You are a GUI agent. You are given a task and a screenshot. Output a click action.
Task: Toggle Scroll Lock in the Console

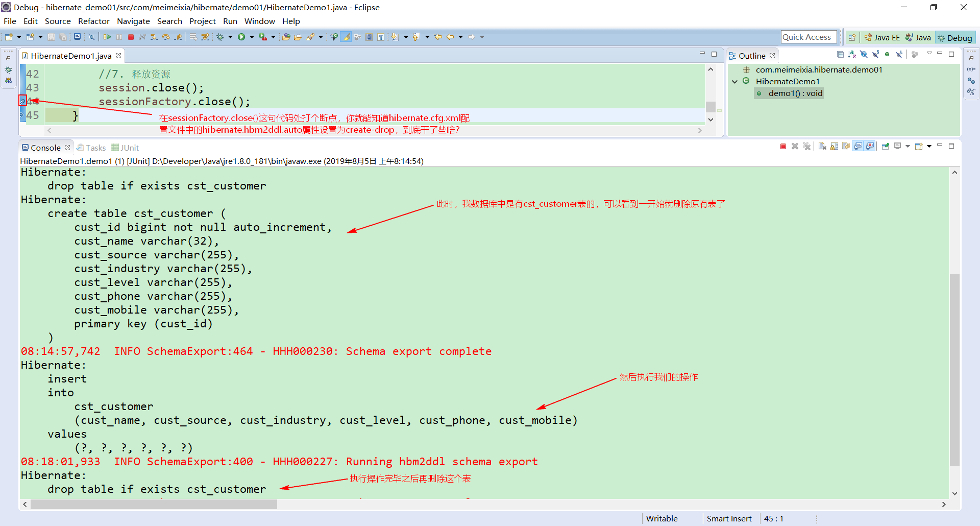[834, 146]
